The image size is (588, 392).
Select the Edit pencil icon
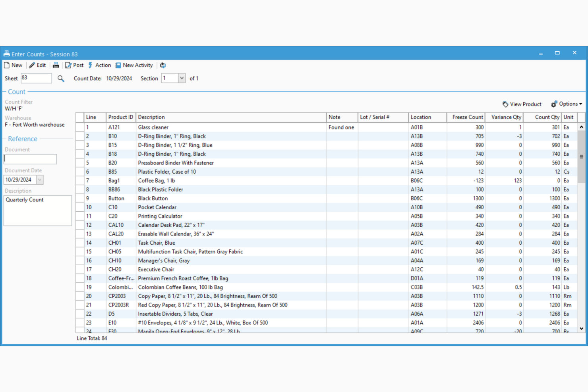click(31, 65)
